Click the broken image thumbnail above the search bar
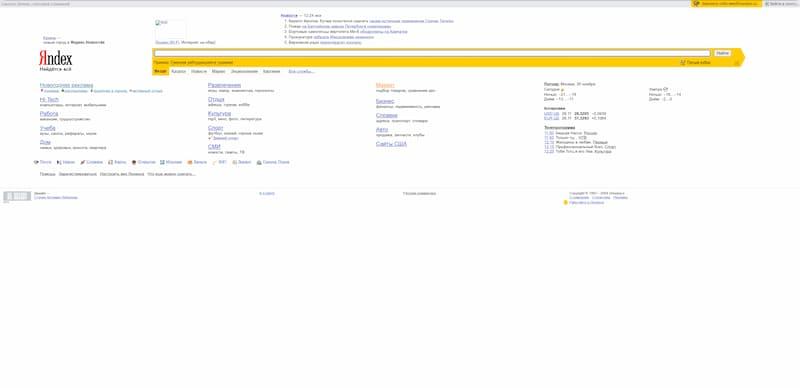This screenshot has height=388, width=800. click(170, 30)
